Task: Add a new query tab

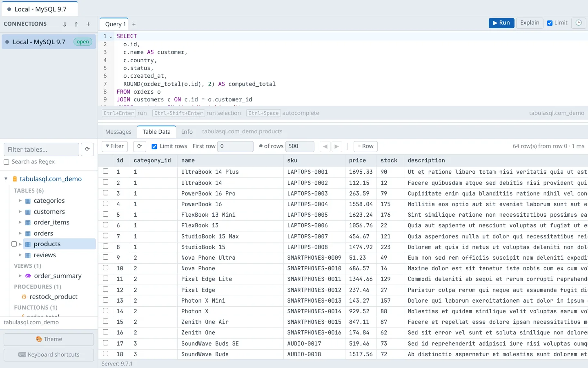Action: tap(134, 25)
